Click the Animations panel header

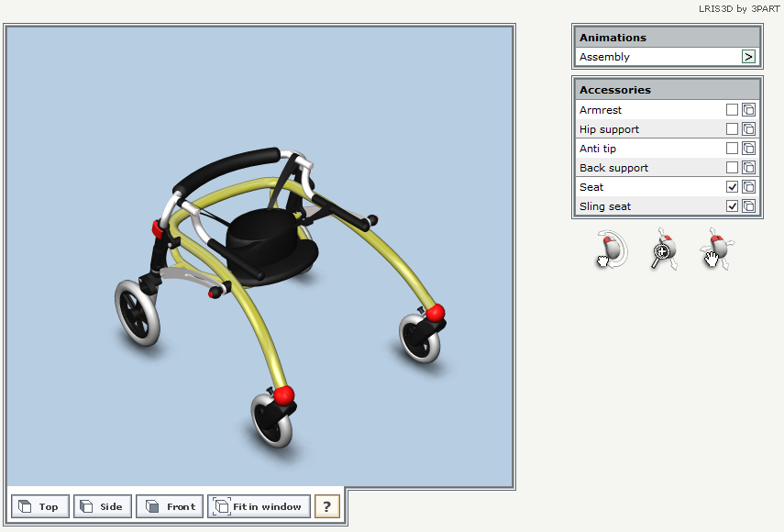tap(667, 38)
